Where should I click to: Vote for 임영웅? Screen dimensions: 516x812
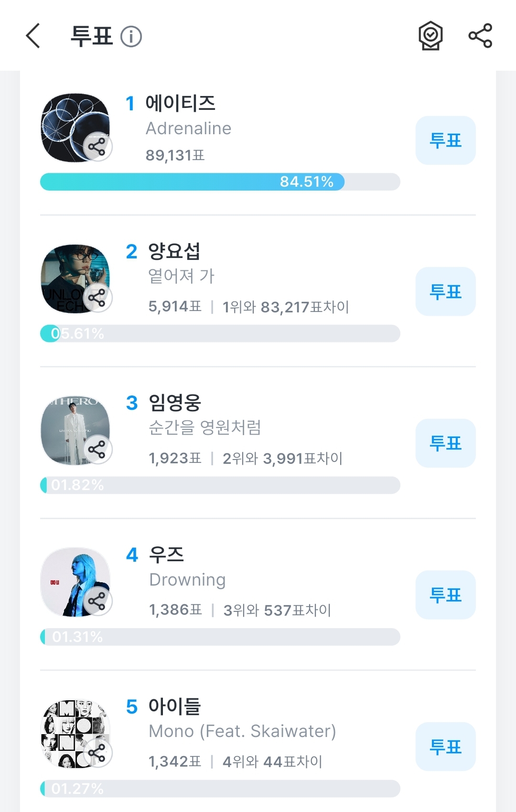tap(445, 443)
